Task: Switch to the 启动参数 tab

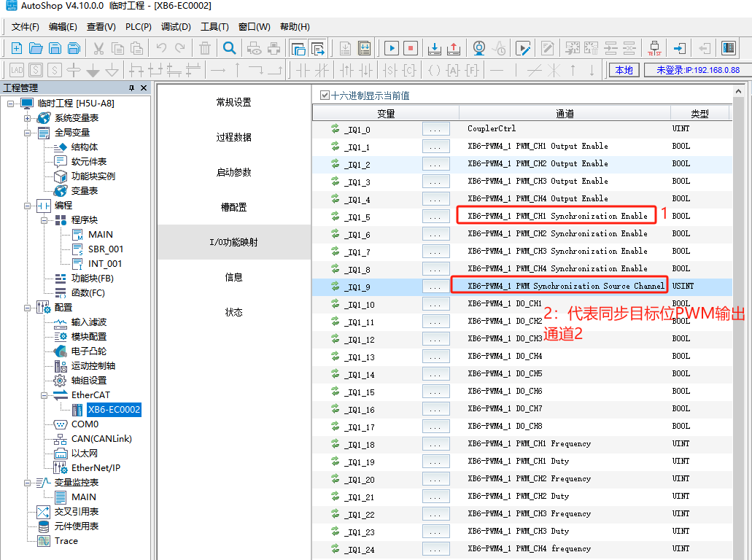Action: coord(234,172)
